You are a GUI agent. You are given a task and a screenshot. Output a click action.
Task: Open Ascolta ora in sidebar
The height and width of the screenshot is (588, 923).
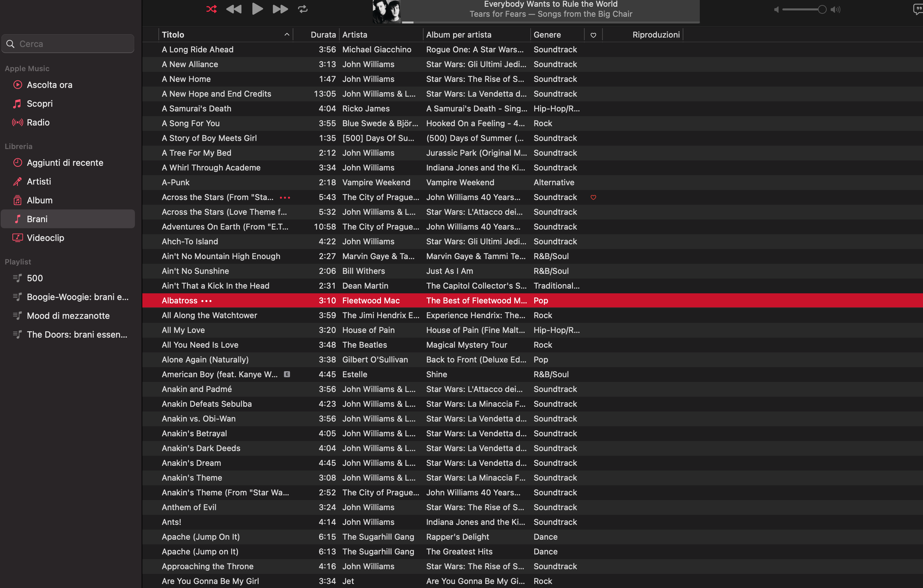(49, 85)
